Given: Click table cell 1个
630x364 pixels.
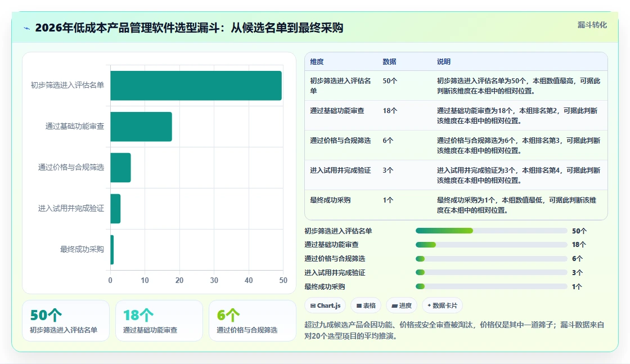Looking at the screenshot, I should (x=388, y=200).
